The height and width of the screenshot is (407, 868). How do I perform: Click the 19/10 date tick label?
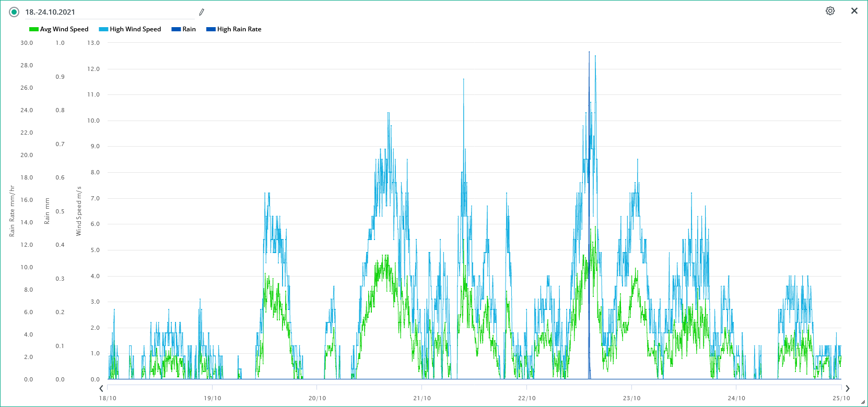coord(212,398)
